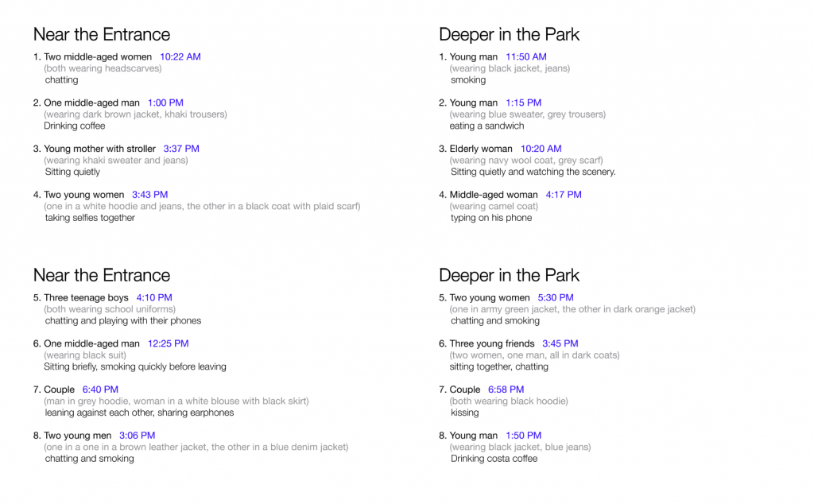Click the "eating a sandwich" activity line
814x504 pixels.
pyautogui.click(x=487, y=126)
